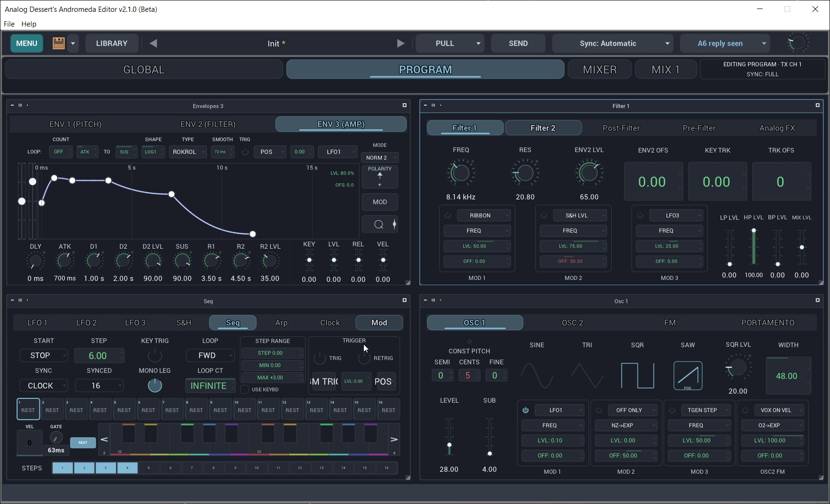
Task: Open the envelope TYPE ROKROL dropdown
Action: point(188,152)
